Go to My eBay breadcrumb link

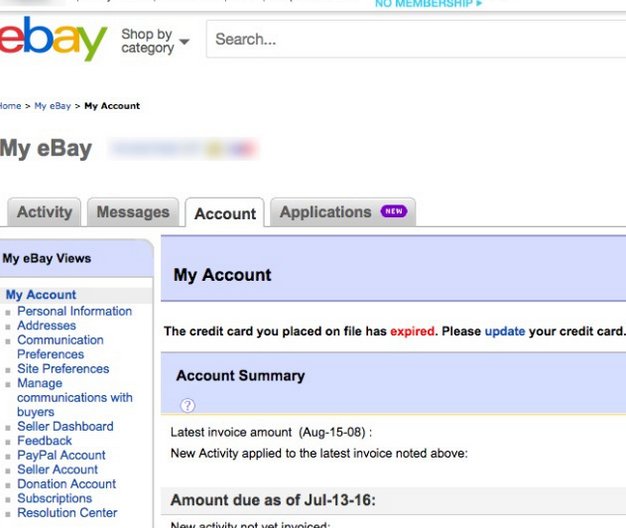52,106
